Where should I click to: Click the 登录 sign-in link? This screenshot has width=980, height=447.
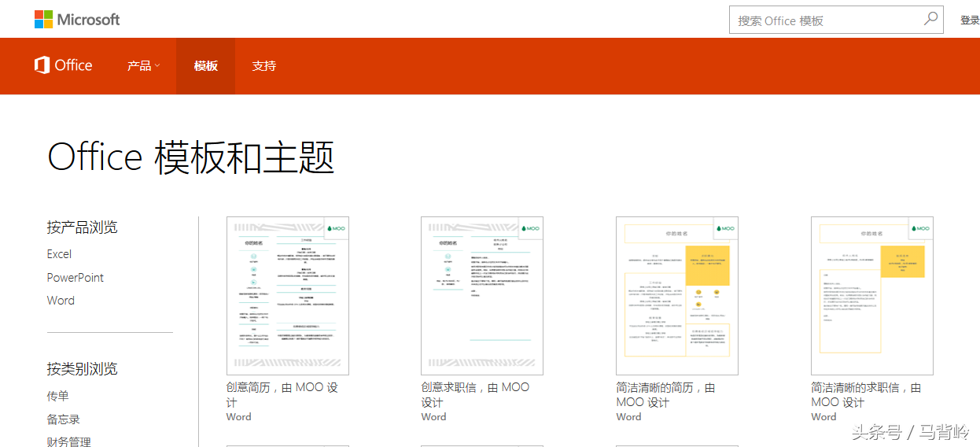tap(970, 20)
